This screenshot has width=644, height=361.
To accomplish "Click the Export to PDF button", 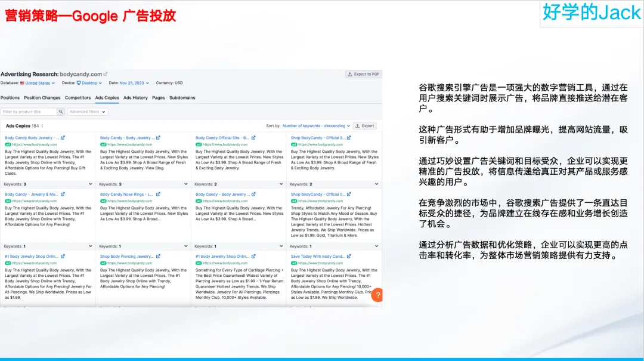I will pyautogui.click(x=364, y=75).
